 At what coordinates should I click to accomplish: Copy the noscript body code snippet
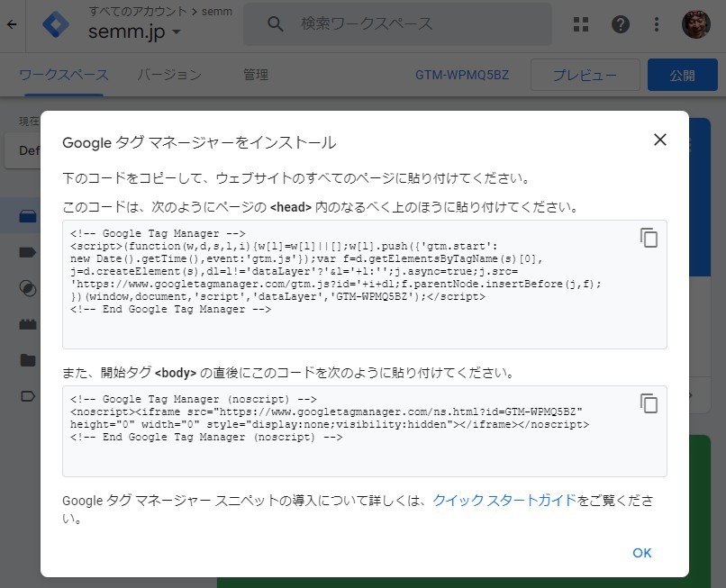click(x=649, y=403)
